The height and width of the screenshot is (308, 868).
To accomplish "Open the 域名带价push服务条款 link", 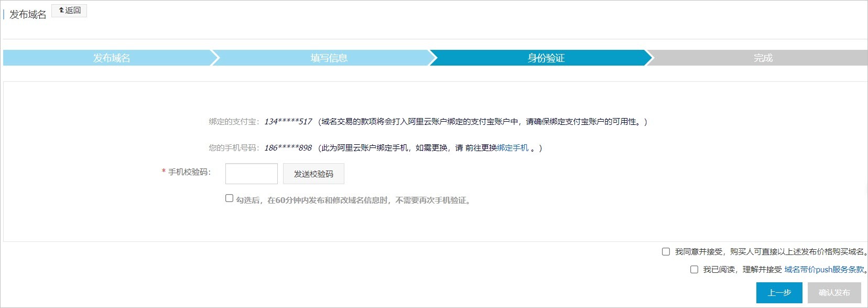I will pos(824,270).
